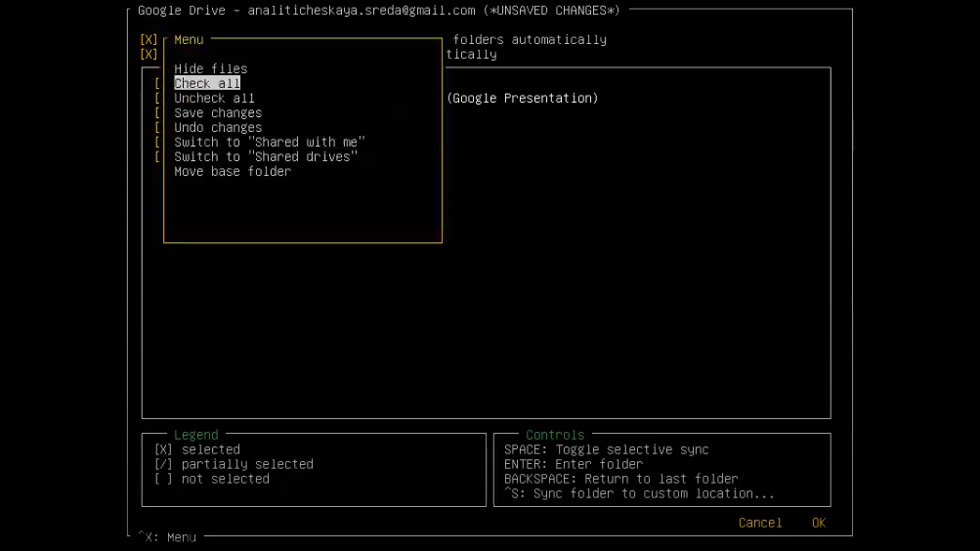Switch to "Shared drives" view
Viewport: 980px width, 551px height.
tap(266, 156)
